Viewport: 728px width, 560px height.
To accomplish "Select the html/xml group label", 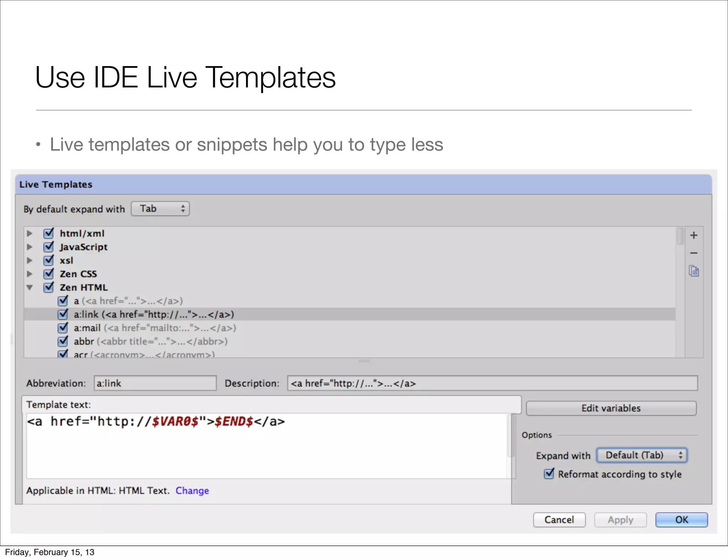I will (x=82, y=233).
